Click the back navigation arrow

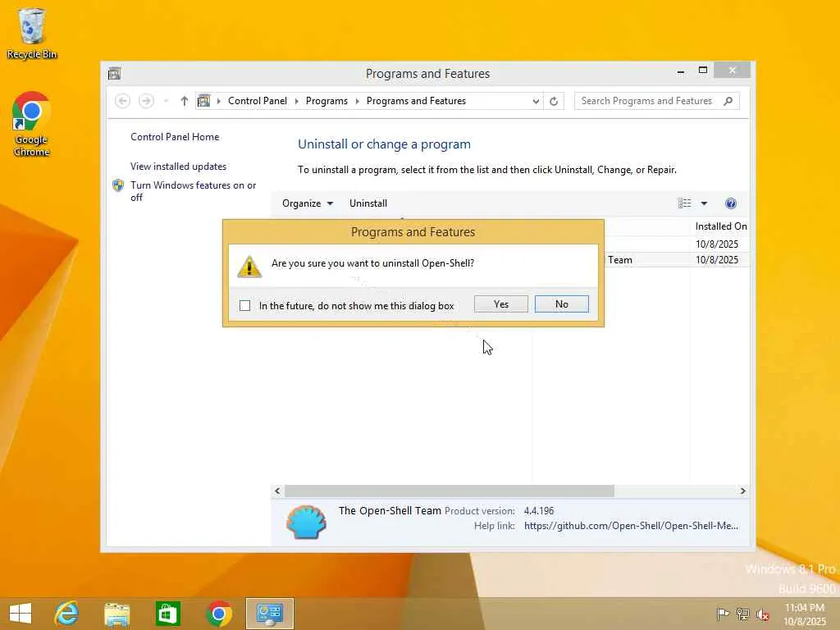point(123,101)
